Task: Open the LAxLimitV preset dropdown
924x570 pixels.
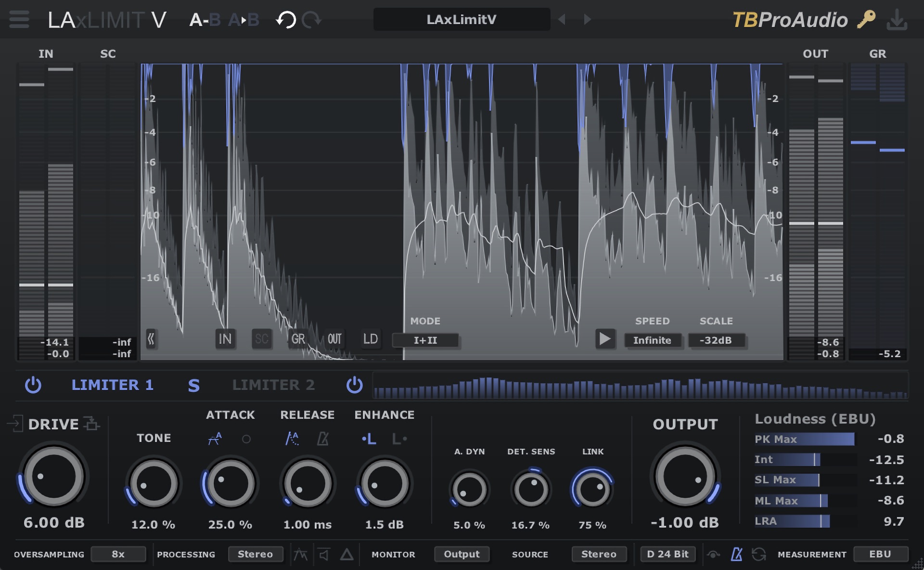Action: click(462, 20)
